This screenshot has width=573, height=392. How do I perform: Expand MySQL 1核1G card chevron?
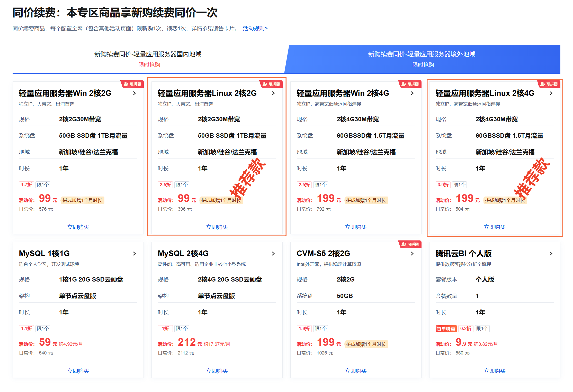134,254
